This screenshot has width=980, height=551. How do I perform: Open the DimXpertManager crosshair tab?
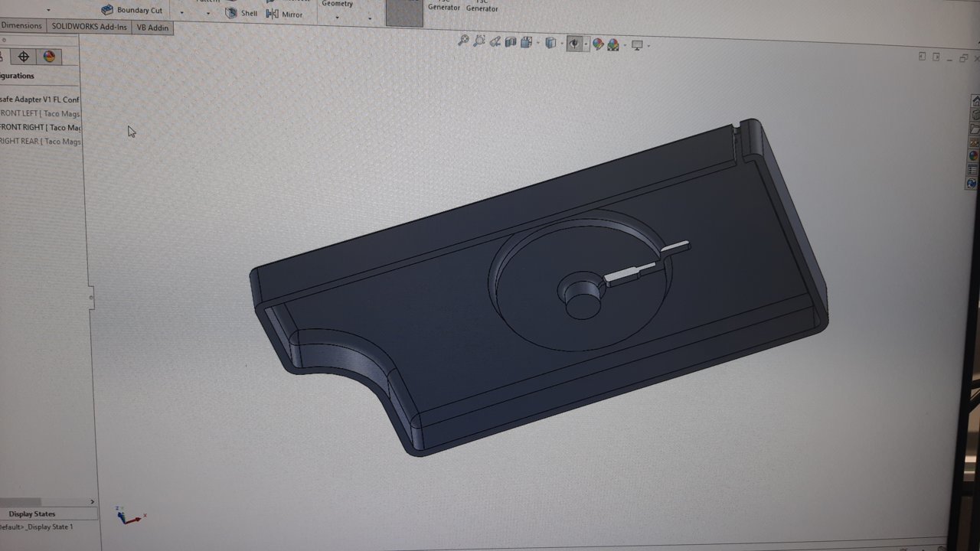pos(23,57)
